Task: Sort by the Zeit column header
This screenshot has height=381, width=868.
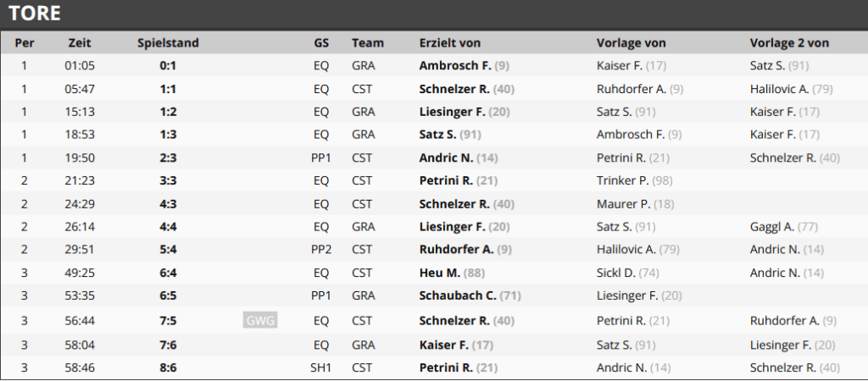Action: (80, 42)
